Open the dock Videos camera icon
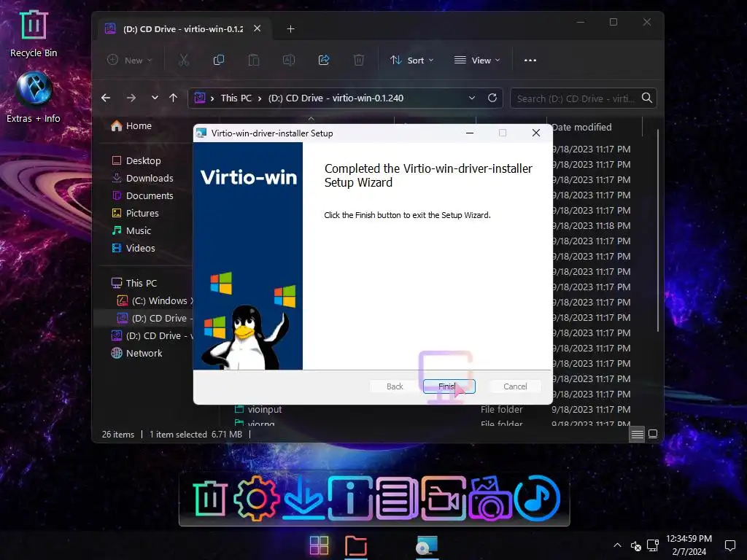Image resolution: width=747 pixels, height=560 pixels. tap(443, 498)
